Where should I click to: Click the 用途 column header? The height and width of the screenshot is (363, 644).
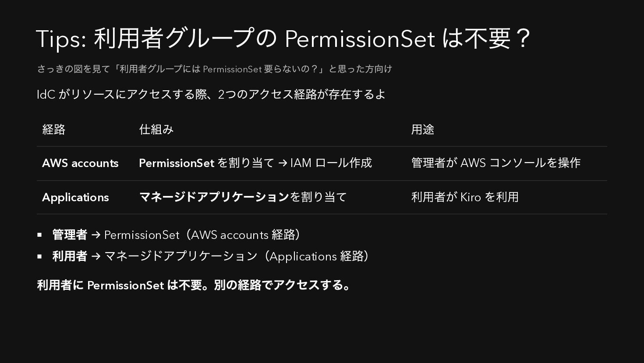tap(423, 129)
